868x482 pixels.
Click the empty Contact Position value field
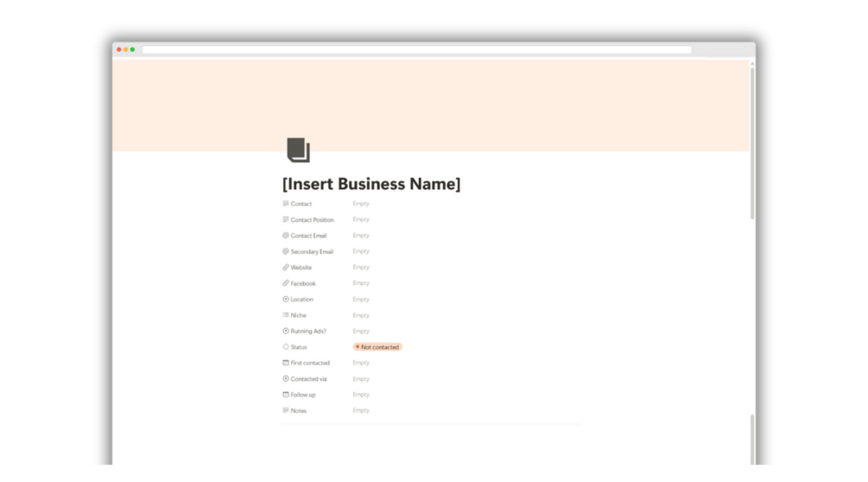click(361, 219)
